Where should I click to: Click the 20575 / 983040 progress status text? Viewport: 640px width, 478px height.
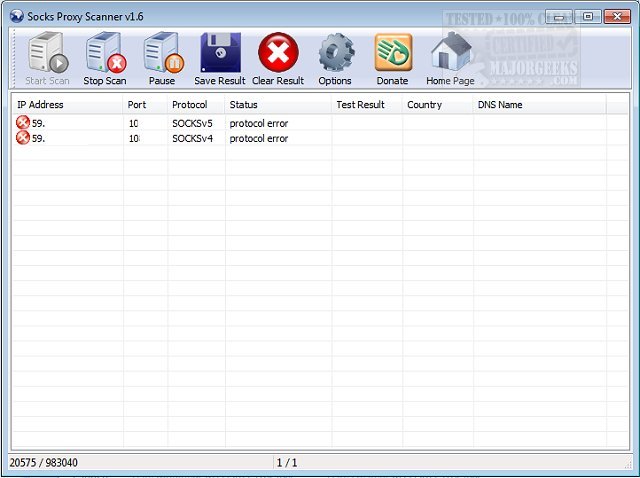44,462
